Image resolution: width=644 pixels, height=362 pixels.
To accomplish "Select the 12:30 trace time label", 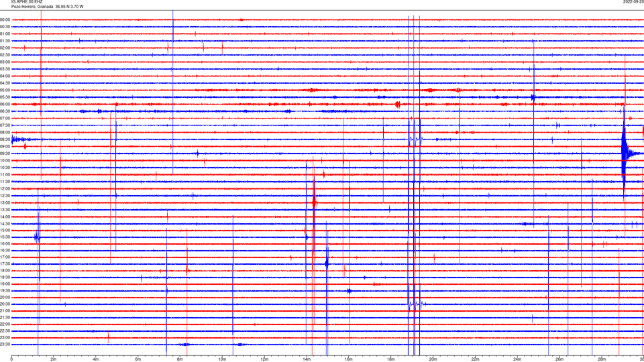I will (x=5, y=196).
